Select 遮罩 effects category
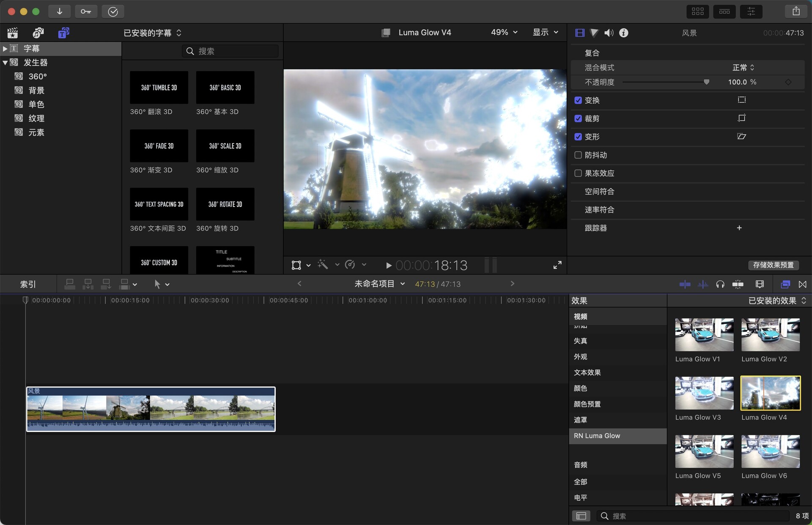The width and height of the screenshot is (812, 525). [617, 420]
